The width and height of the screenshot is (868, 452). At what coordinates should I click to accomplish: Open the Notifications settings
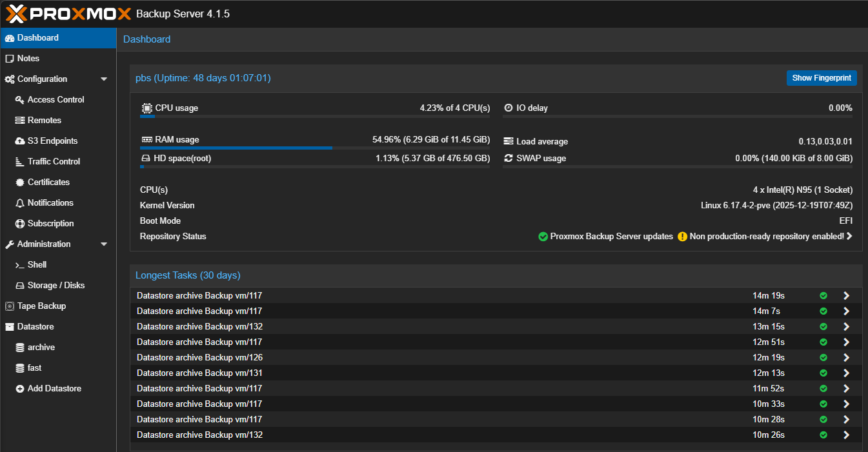(x=50, y=203)
